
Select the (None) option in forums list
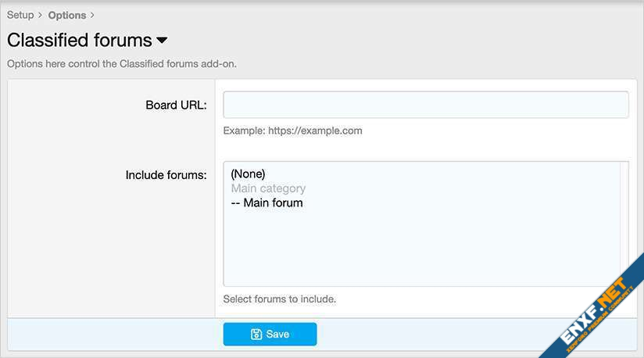pyautogui.click(x=249, y=174)
